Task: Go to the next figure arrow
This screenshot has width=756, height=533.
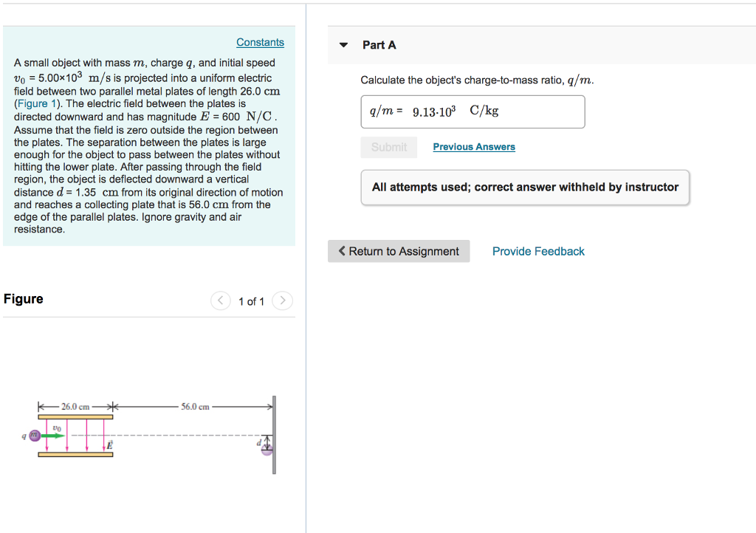Action: point(282,300)
